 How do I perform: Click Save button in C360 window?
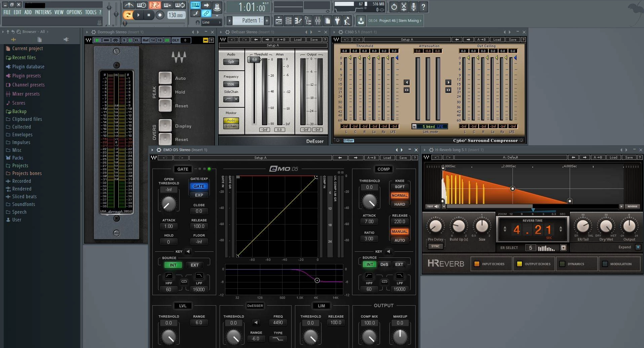point(513,40)
